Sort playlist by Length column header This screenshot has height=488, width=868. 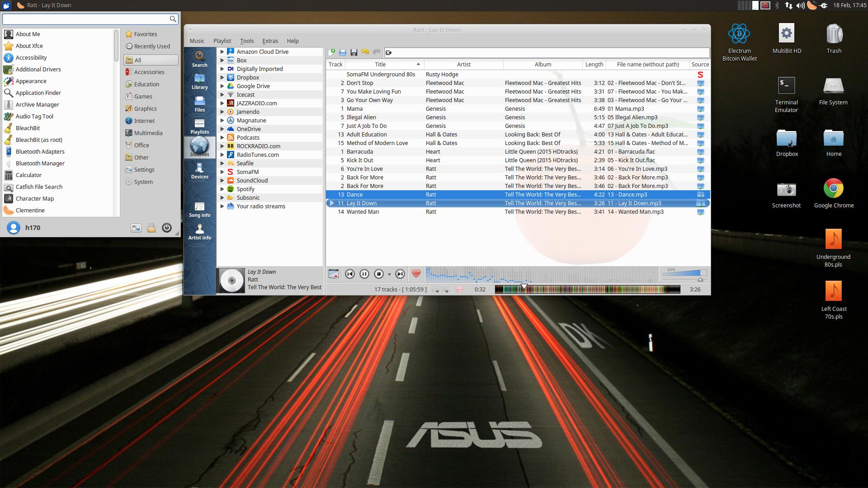click(594, 64)
